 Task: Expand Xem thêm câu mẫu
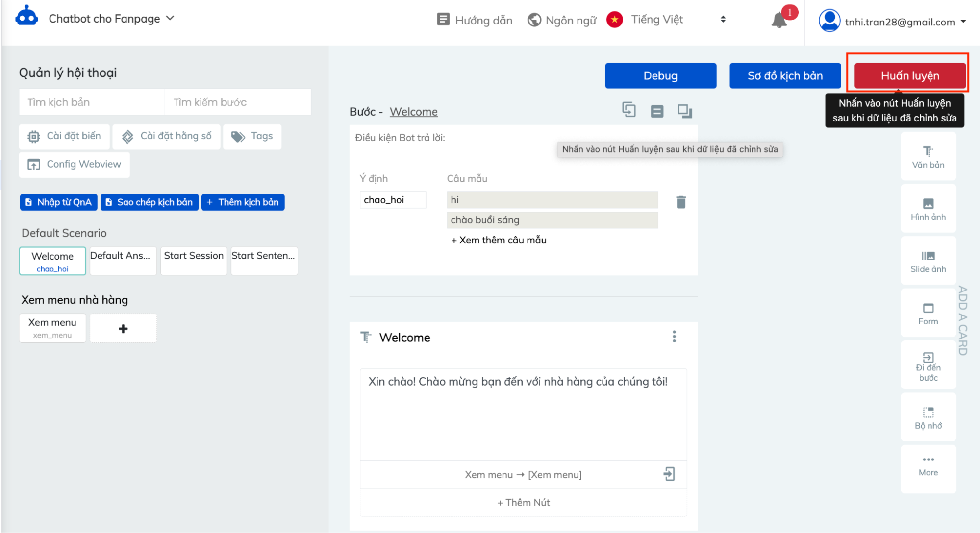(x=499, y=240)
